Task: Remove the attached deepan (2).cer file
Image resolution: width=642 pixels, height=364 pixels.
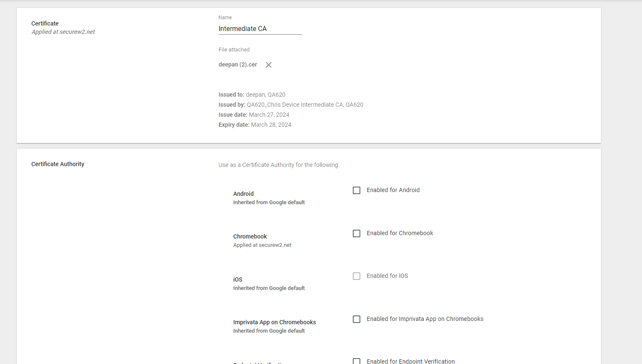Action: pyautogui.click(x=269, y=65)
